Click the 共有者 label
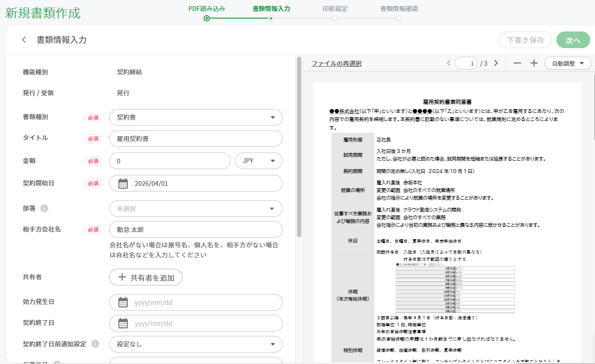Image resolution: width=595 pixels, height=364 pixels. [32, 277]
